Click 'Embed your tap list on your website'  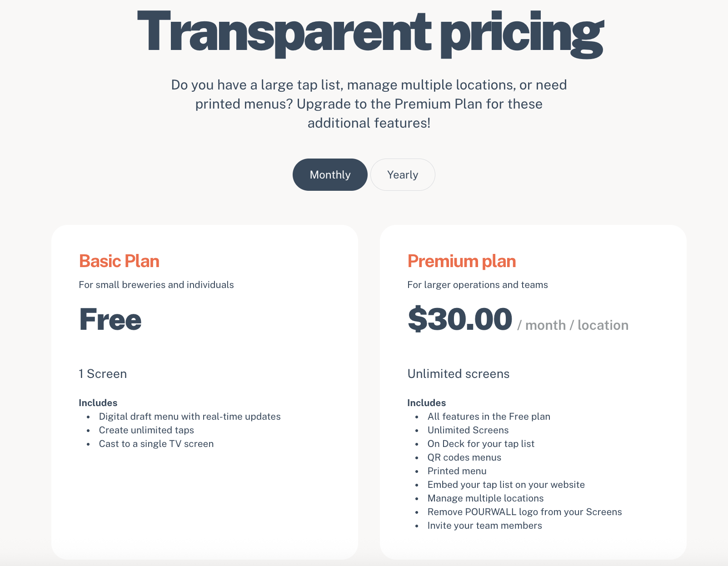[506, 485]
